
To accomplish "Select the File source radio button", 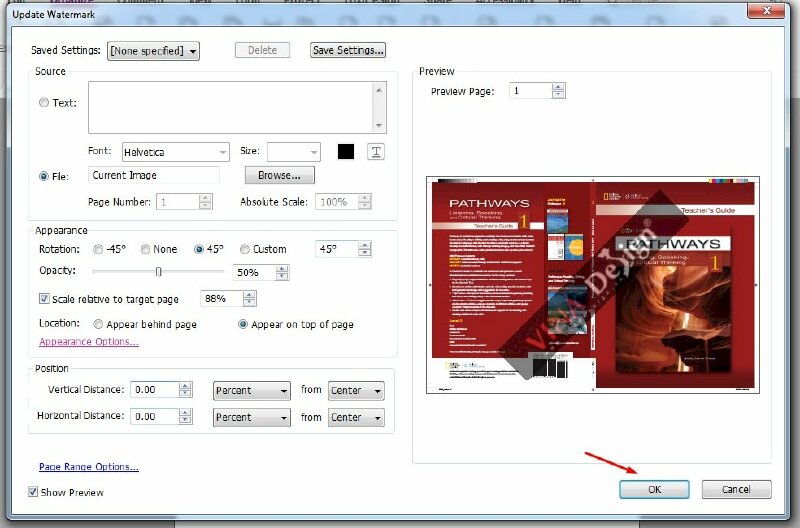I will click(x=44, y=176).
